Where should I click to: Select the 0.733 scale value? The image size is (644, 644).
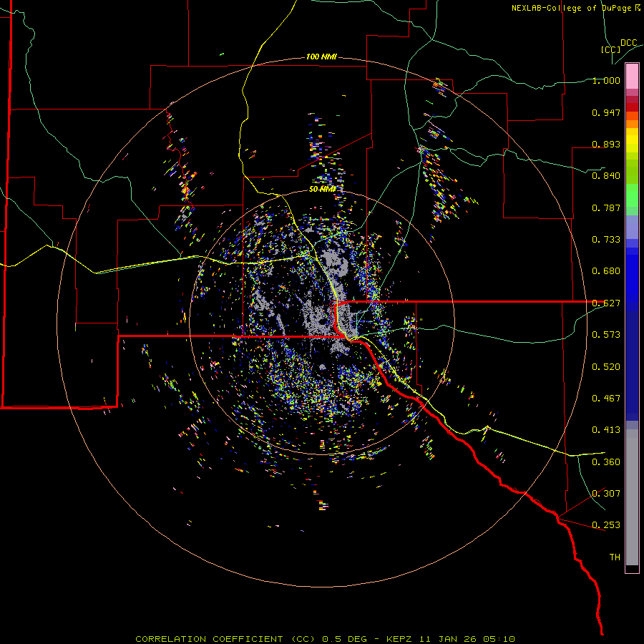pyautogui.click(x=606, y=239)
